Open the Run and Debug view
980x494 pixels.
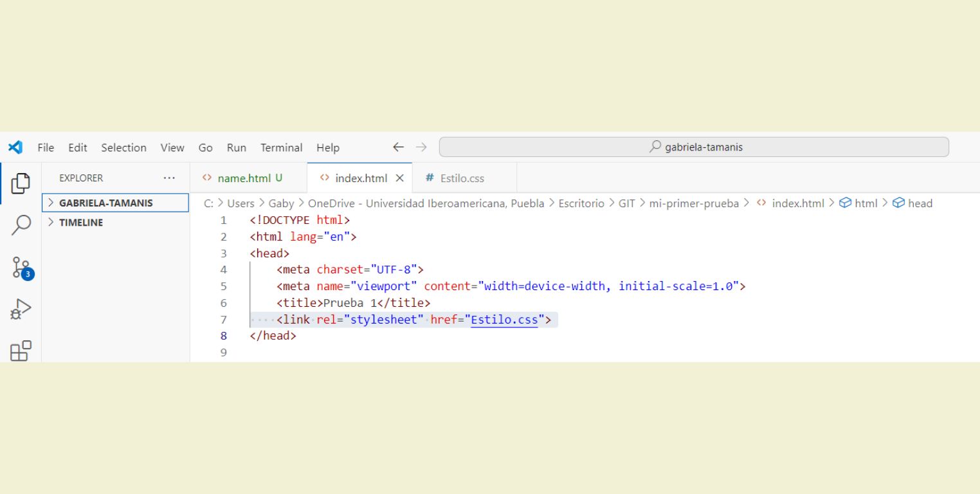click(21, 309)
